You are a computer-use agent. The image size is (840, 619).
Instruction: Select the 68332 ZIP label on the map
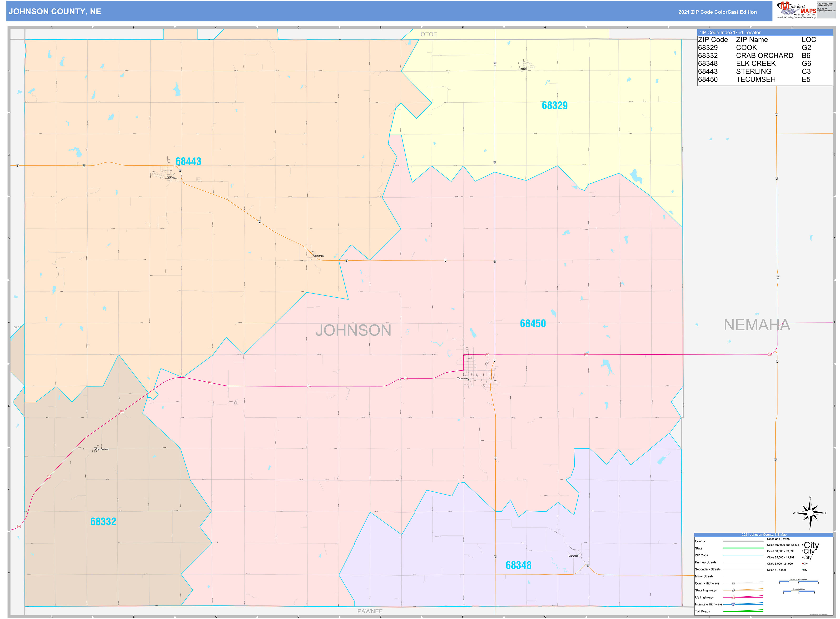pos(103,521)
